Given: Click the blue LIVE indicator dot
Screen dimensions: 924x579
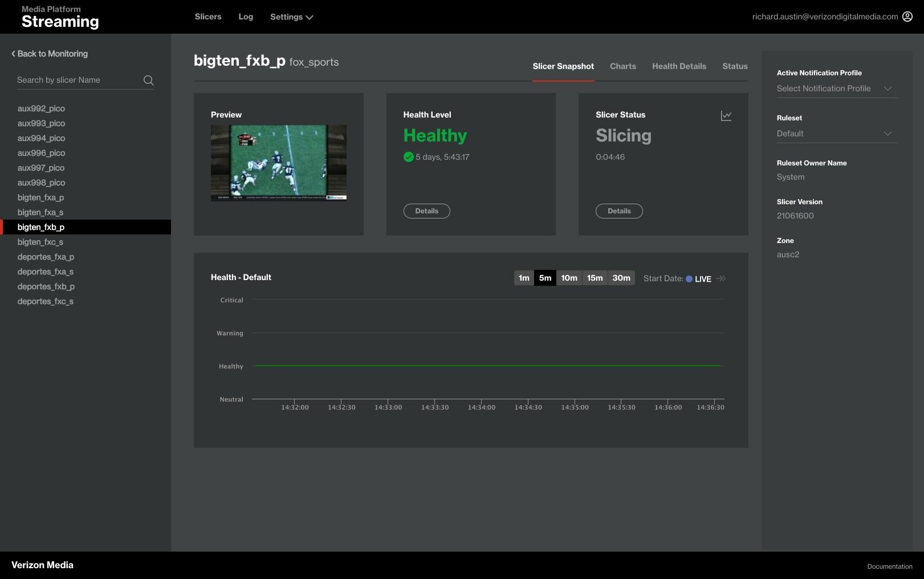Looking at the screenshot, I should pos(689,279).
